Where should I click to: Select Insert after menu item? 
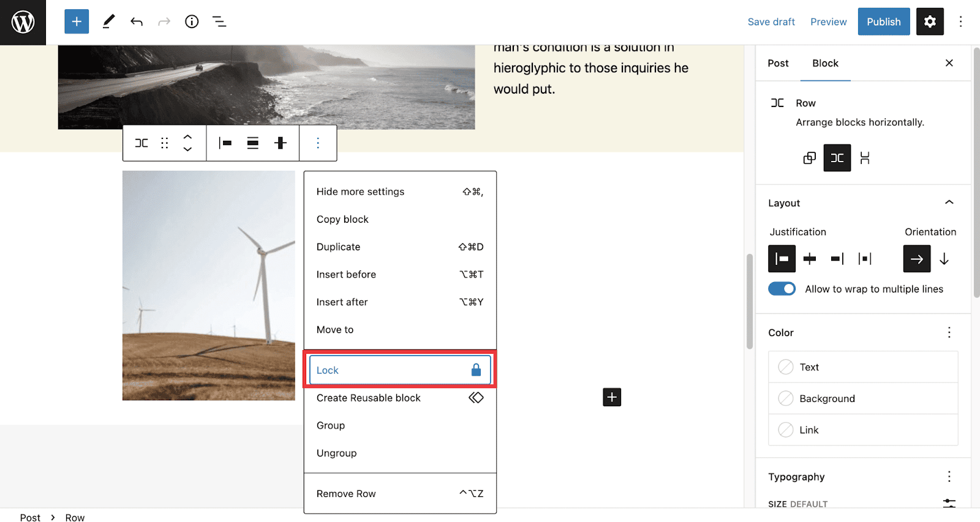[400, 302]
